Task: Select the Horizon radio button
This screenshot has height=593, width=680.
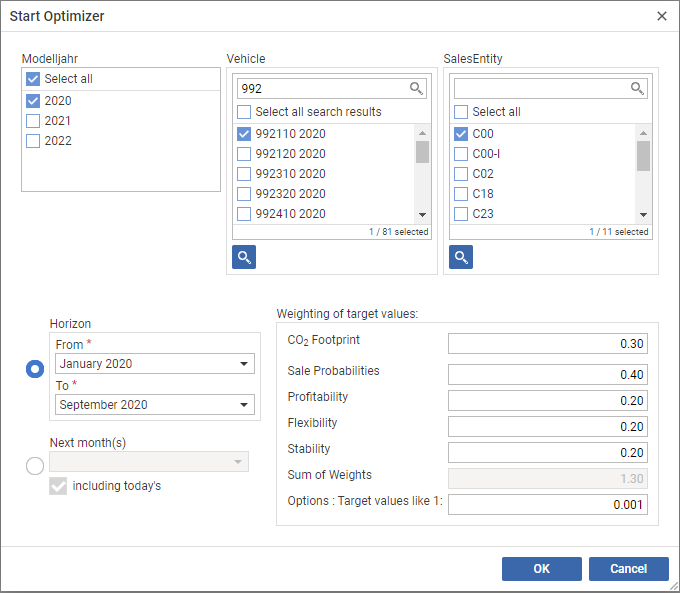Action: coord(35,369)
